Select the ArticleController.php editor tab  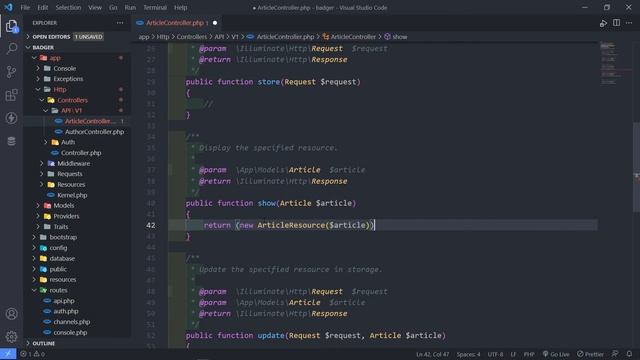tap(175, 23)
